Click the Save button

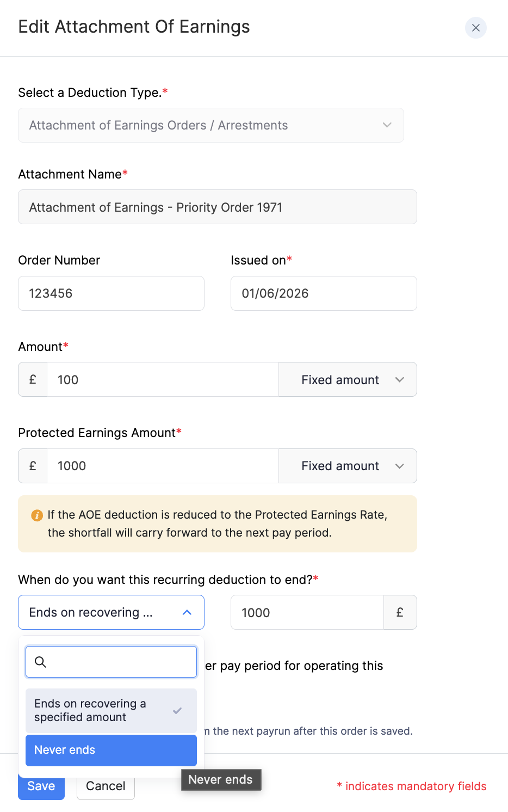pyautogui.click(x=41, y=786)
